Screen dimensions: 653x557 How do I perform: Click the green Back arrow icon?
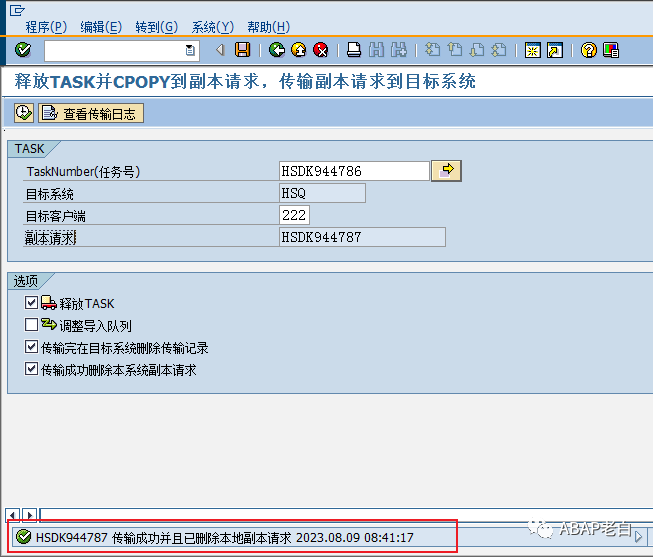click(277, 50)
